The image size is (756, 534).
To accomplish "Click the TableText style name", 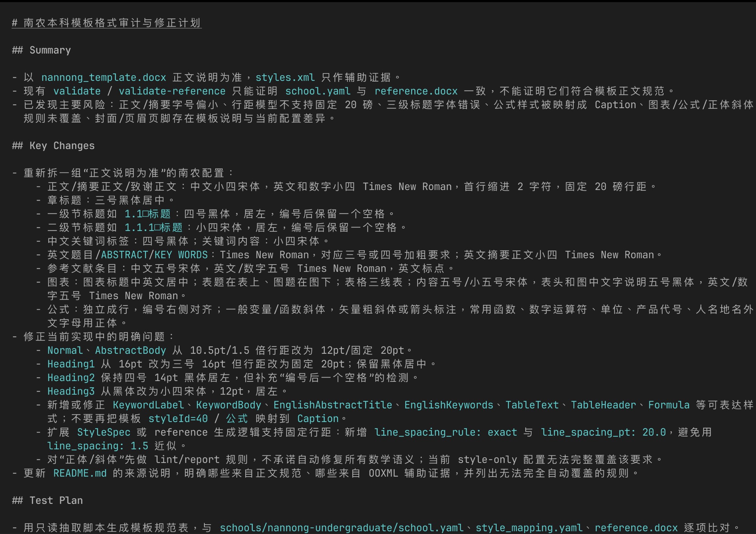I will (x=532, y=405).
